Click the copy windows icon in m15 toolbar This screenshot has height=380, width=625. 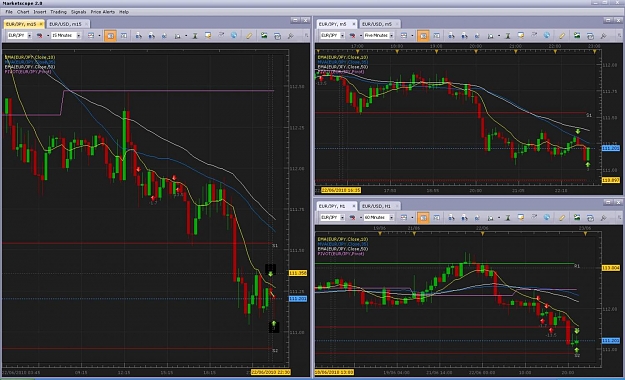[277, 36]
